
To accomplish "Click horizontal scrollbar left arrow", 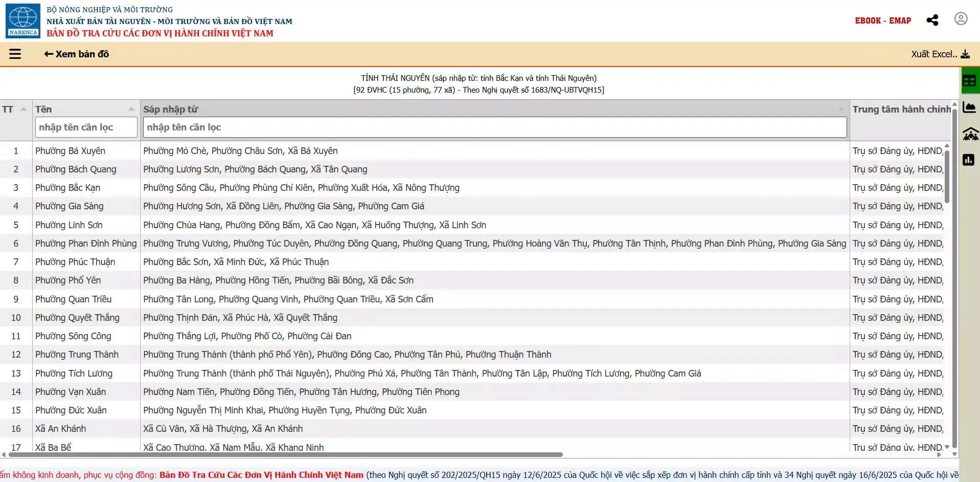I will pyautogui.click(x=4, y=454).
